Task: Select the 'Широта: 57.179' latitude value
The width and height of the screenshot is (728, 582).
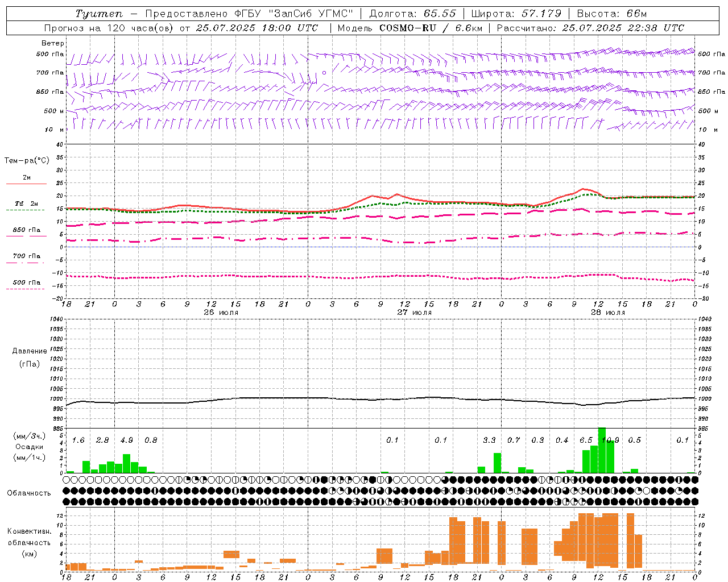Action: point(516,14)
